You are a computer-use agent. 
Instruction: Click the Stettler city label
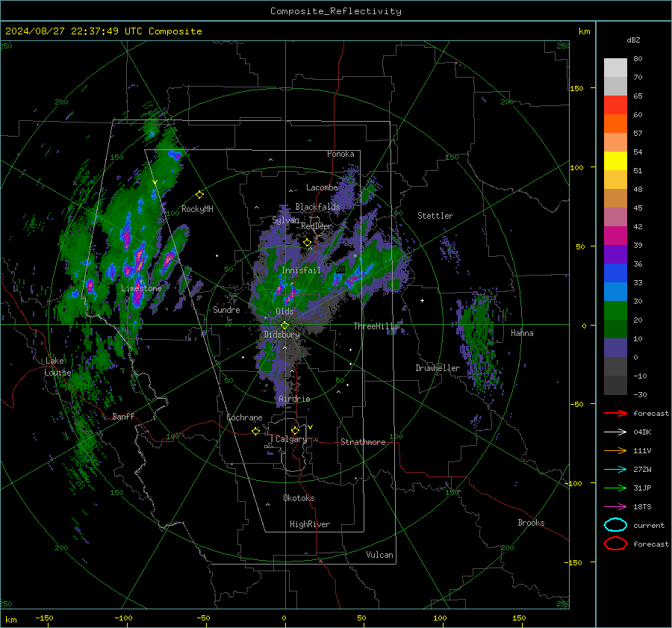(x=435, y=216)
